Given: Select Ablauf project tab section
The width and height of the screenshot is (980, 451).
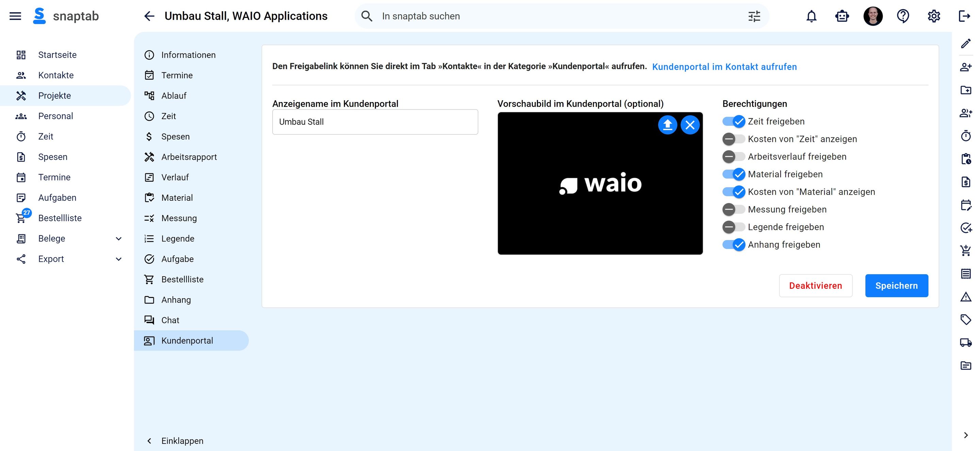Looking at the screenshot, I should pyautogui.click(x=174, y=96).
